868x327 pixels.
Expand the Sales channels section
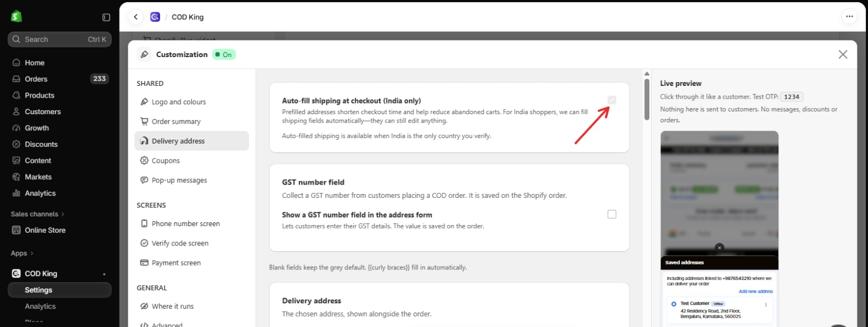coord(38,213)
